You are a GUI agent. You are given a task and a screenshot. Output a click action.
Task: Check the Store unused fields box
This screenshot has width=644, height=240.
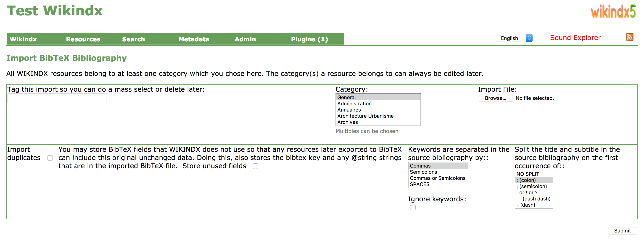click(x=255, y=166)
